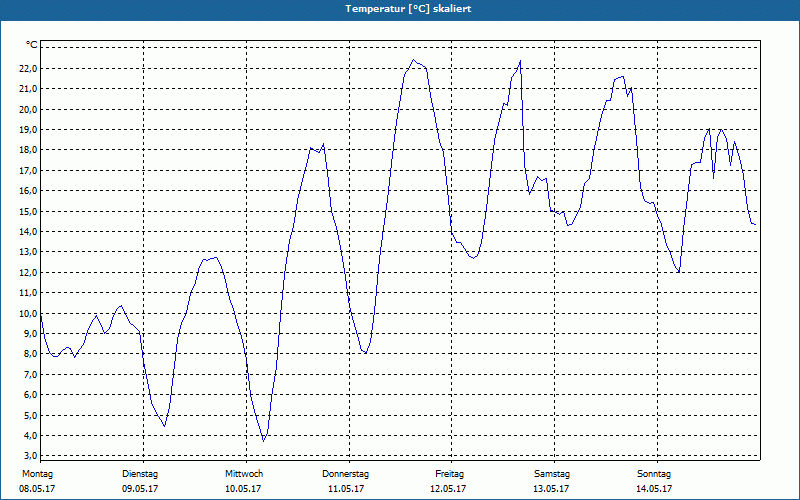Click the 18,0 y-axis label
This screenshot has width=800, height=500.
pos(29,150)
